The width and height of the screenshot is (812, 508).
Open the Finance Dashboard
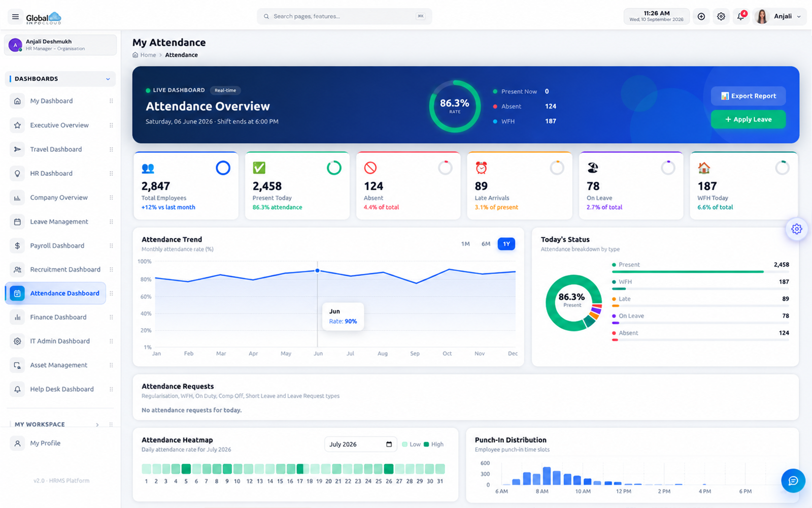tap(58, 317)
